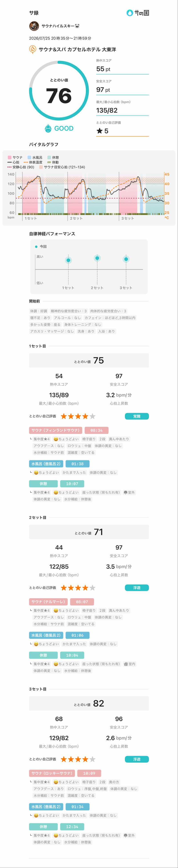Click the 室外 tree icon in set 1
Viewport: 178px width, 868px height.
coord(126,492)
